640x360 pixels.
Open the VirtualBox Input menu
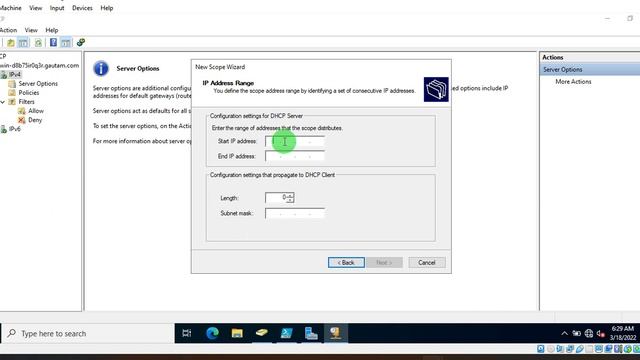(57, 8)
